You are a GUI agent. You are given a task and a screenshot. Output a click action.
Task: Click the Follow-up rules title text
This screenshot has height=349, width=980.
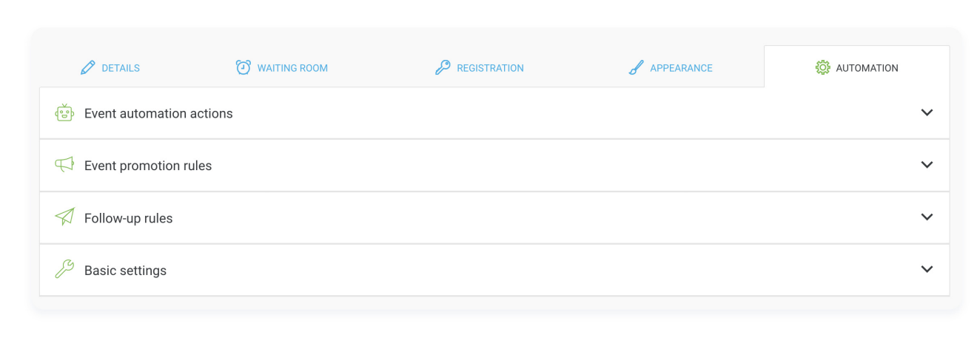pyautogui.click(x=128, y=219)
